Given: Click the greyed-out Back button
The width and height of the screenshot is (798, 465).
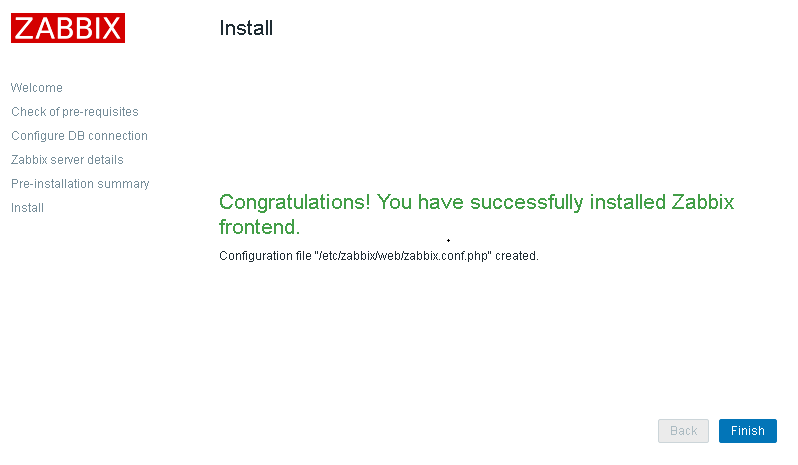Looking at the screenshot, I should tap(683, 431).
